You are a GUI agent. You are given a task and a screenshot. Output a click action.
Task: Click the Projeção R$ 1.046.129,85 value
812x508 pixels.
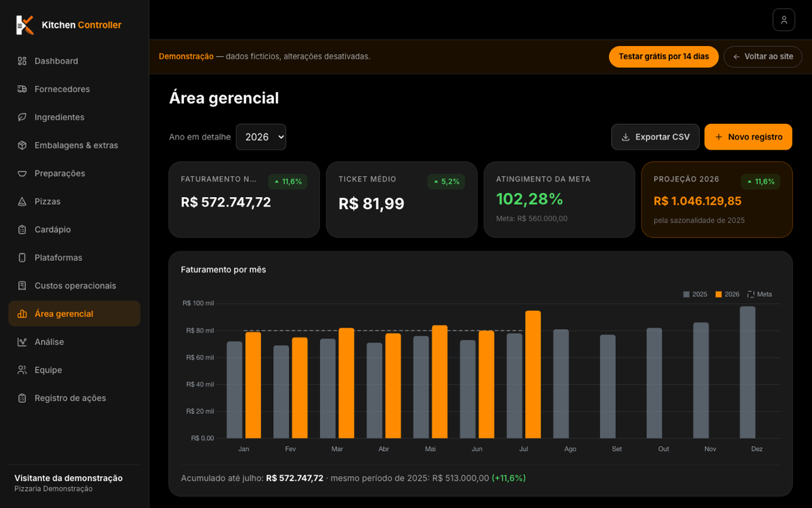698,201
